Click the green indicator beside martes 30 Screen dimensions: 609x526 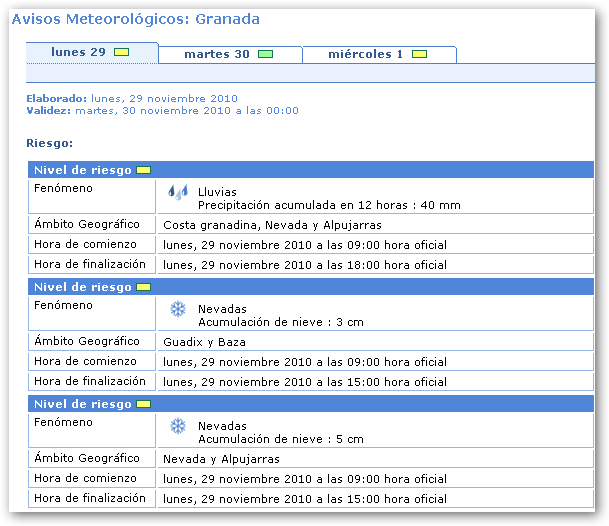pos(265,54)
